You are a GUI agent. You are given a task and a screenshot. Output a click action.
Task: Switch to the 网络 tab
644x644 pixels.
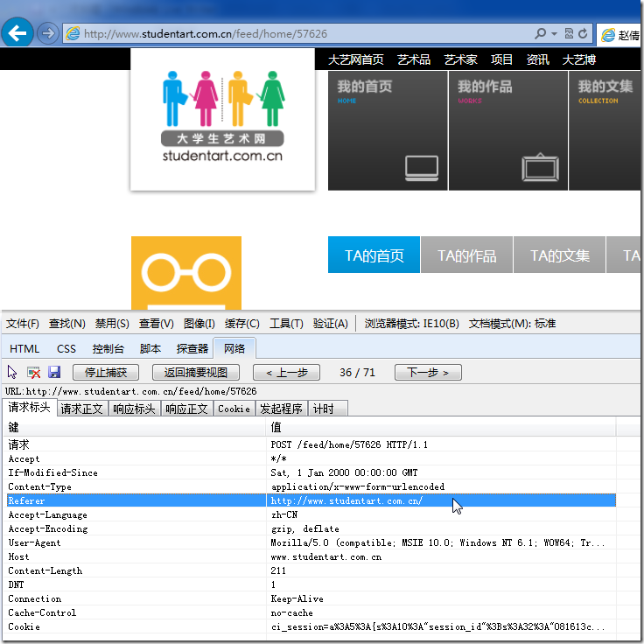234,349
